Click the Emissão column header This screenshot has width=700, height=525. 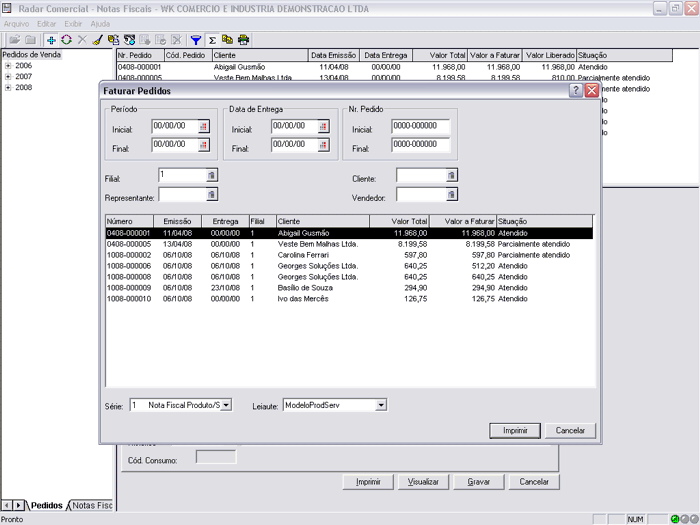pyautogui.click(x=177, y=221)
